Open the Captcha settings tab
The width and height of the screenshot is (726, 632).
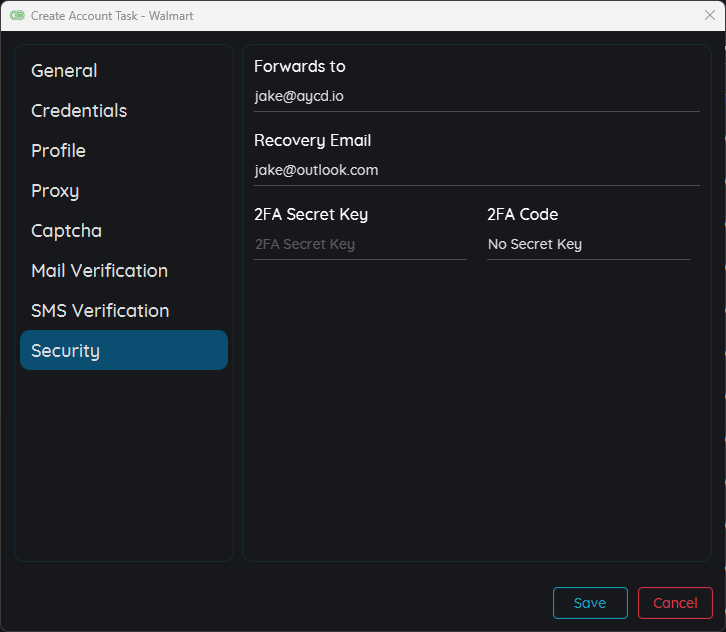66,231
